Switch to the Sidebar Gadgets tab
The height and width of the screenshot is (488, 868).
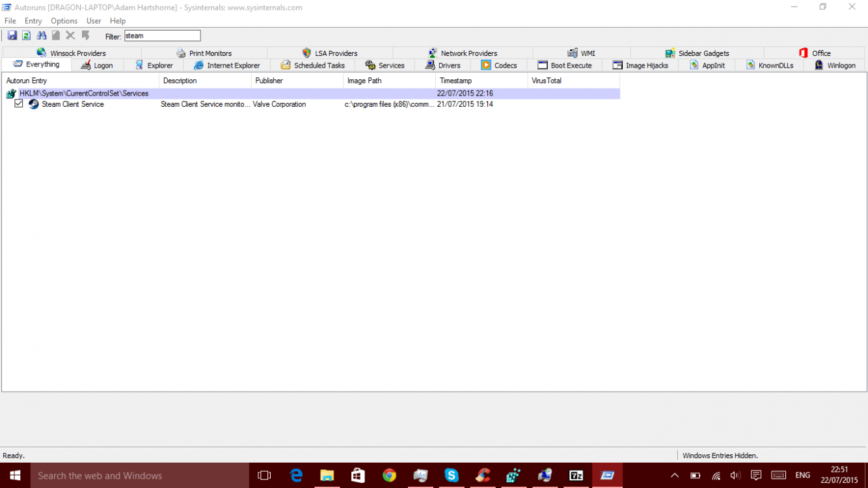click(697, 53)
